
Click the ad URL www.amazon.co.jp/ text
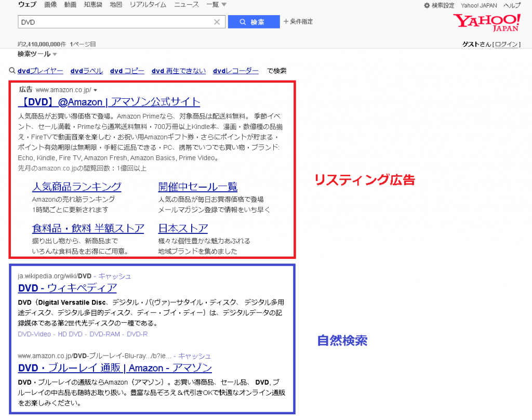point(63,90)
